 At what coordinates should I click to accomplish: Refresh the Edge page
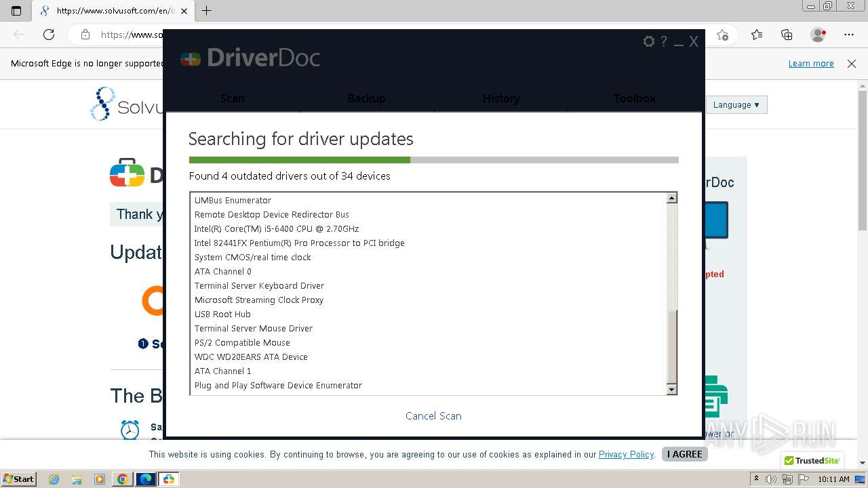49,35
